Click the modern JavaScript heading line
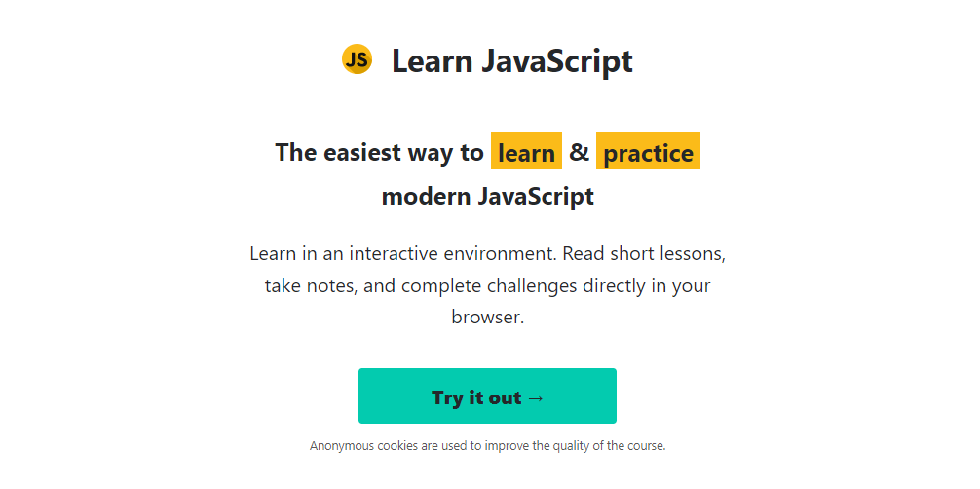Screen dimensions: 980x489 (x=487, y=196)
